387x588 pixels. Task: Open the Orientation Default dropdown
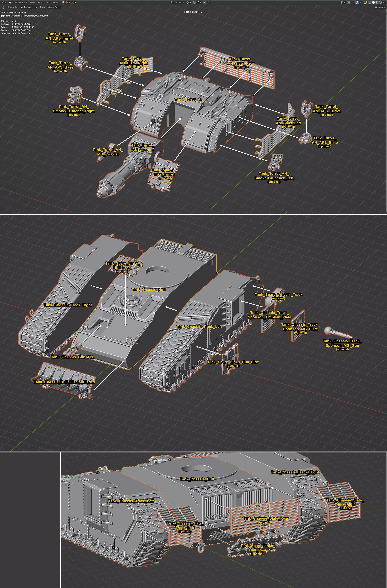click(29, 7)
